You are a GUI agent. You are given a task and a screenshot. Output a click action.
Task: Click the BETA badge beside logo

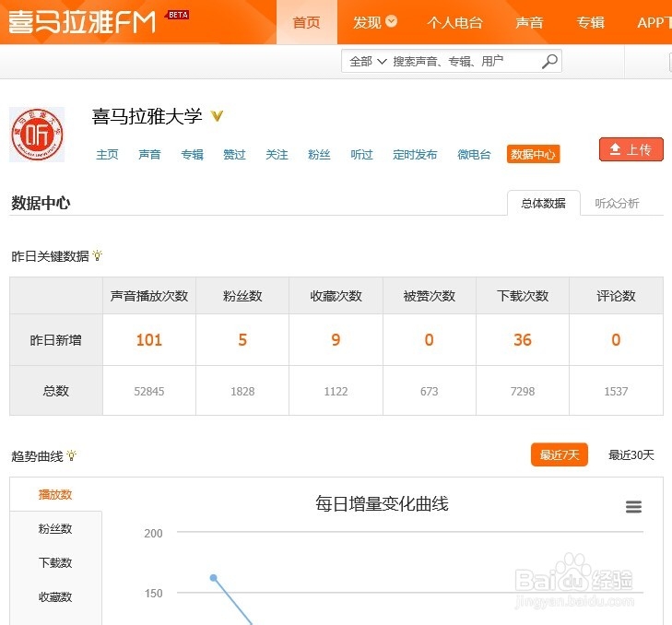click(178, 15)
